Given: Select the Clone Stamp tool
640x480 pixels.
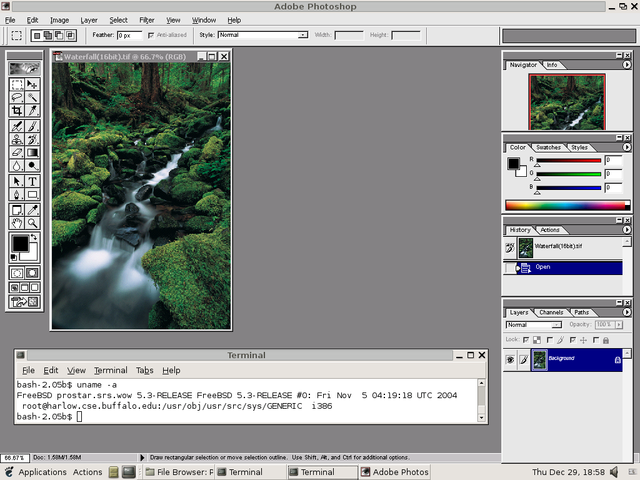Looking at the screenshot, I should 17,139.
